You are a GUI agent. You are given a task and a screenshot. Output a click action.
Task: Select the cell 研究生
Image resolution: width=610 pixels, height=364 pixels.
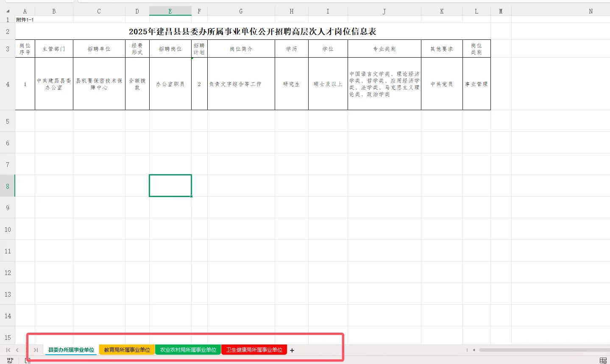292,84
